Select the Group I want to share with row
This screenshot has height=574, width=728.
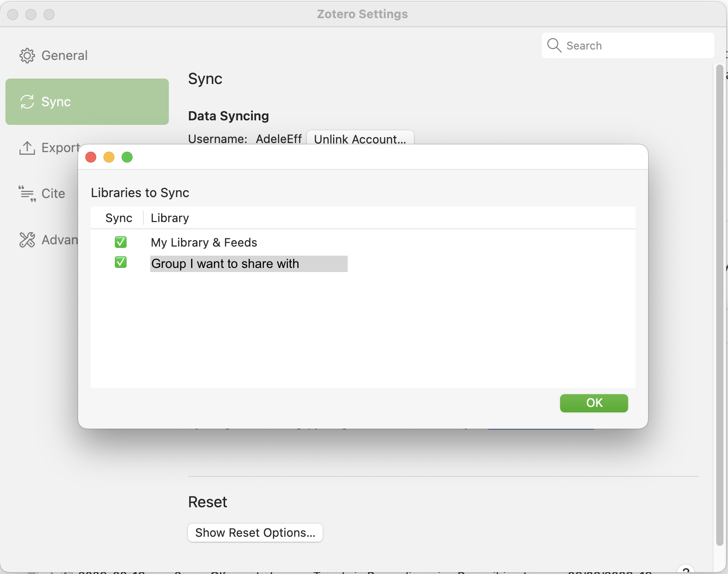[x=363, y=263]
